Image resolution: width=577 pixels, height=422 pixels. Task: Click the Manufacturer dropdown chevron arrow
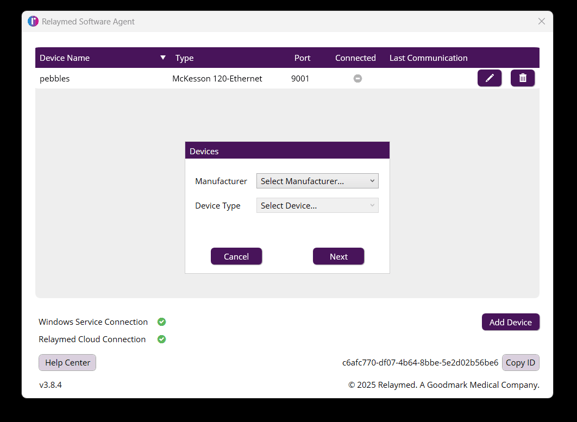tap(372, 181)
